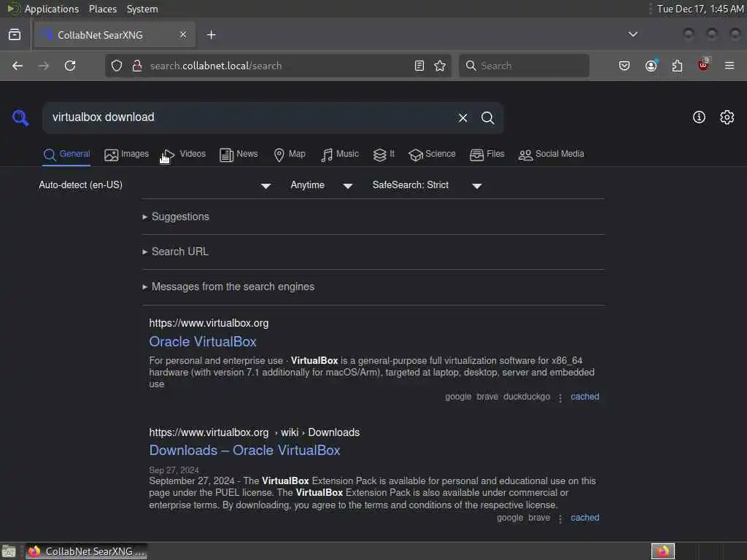Click the Firefox Search box
Viewport: 747px width, 560px height.
pos(524,66)
